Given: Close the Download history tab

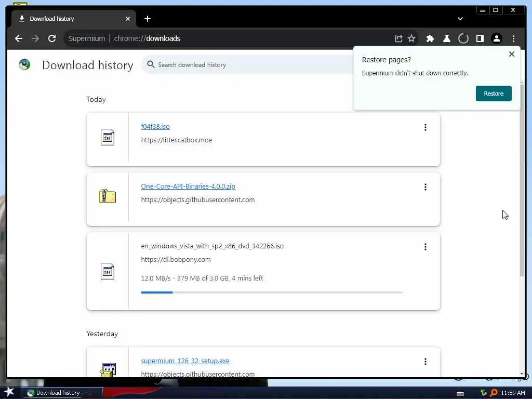Looking at the screenshot, I should pos(128,19).
